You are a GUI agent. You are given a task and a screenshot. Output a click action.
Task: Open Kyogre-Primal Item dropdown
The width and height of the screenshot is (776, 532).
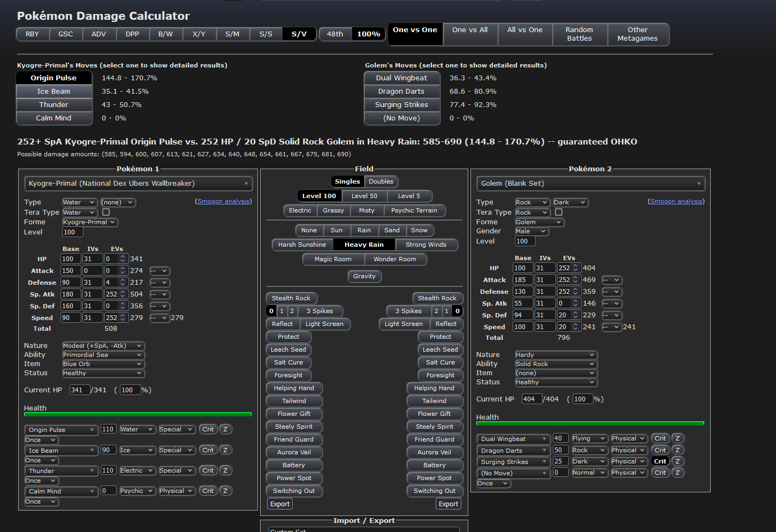coord(102,364)
